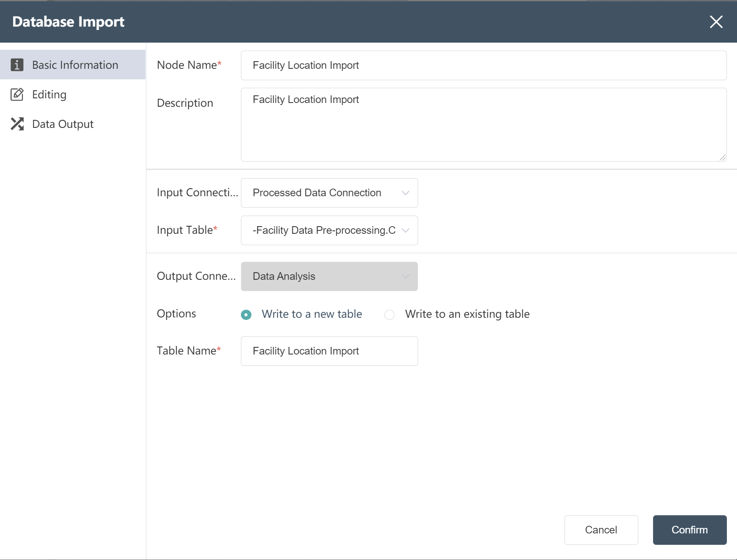Open the Data Output tab
This screenshot has height=560, width=737.
click(63, 124)
